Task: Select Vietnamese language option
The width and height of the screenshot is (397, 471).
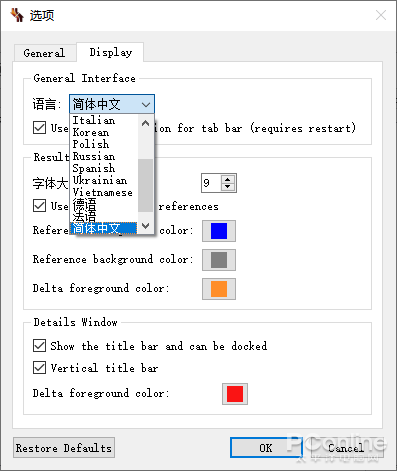Action: [x=102, y=192]
